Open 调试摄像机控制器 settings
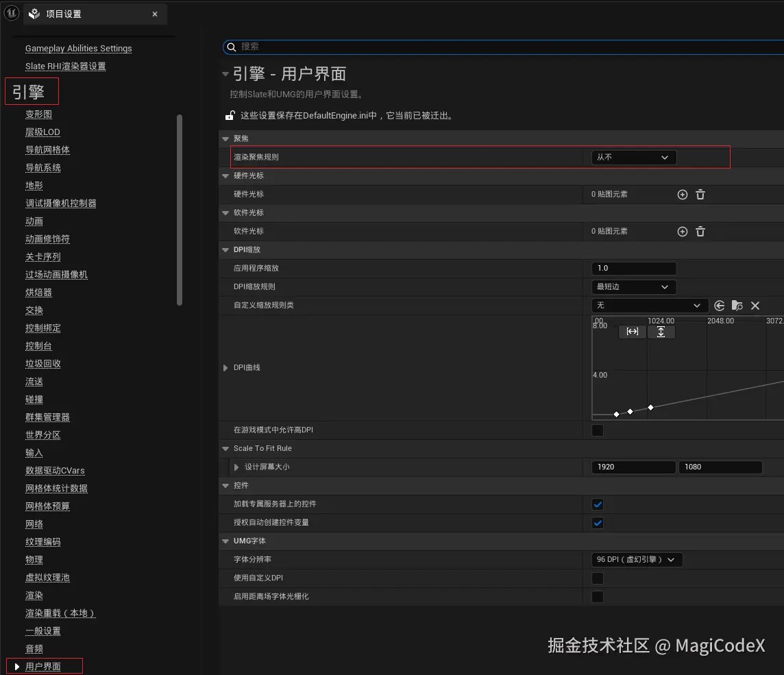784x675 pixels. click(x=60, y=204)
